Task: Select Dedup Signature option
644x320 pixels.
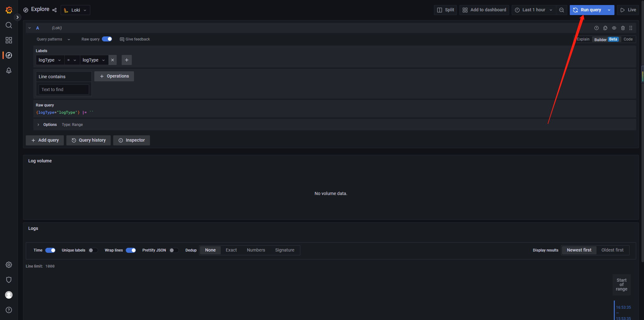Action: pyautogui.click(x=285, y=250)
